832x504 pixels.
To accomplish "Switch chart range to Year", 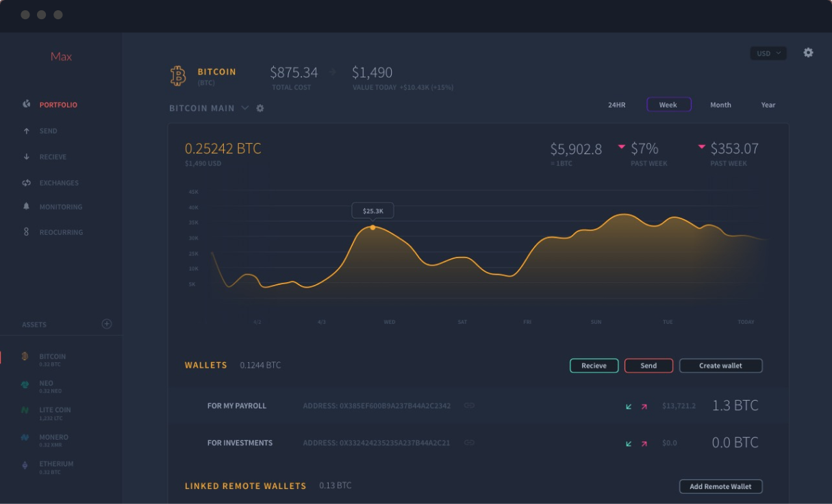I will coord(768,105).
